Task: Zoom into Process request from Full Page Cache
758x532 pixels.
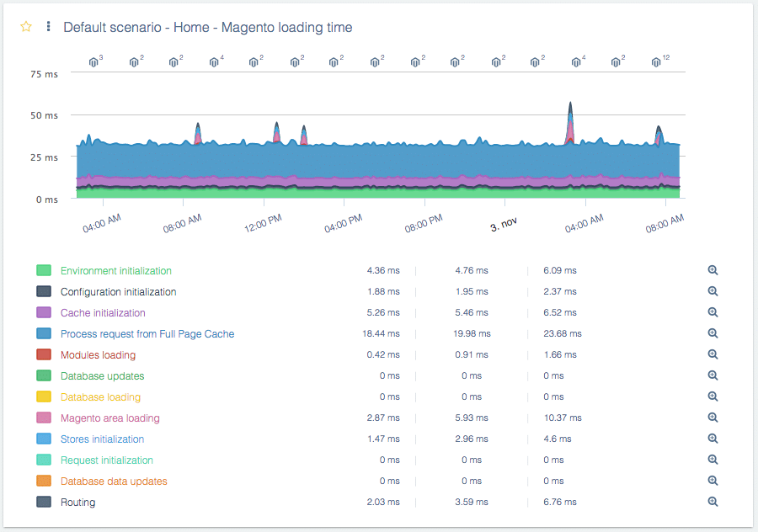Action: [713, 333]
